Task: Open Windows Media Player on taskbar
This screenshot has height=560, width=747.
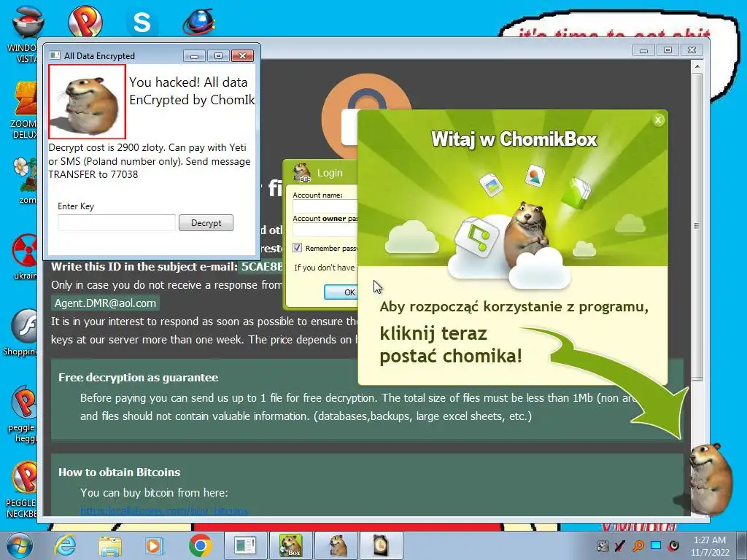Action: click(x=155, y=545)
